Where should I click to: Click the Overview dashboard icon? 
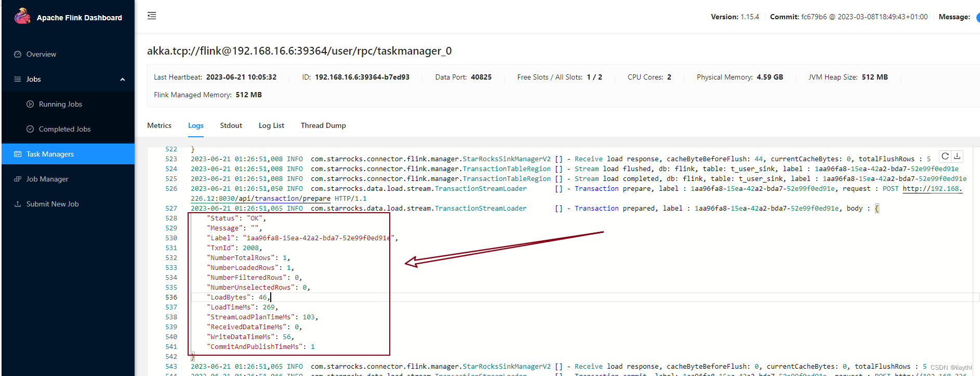(x=18, y=54)
